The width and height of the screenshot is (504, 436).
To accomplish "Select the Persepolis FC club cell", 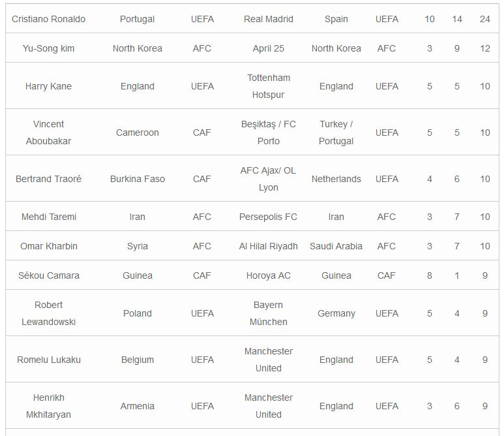I will point(268,217).
